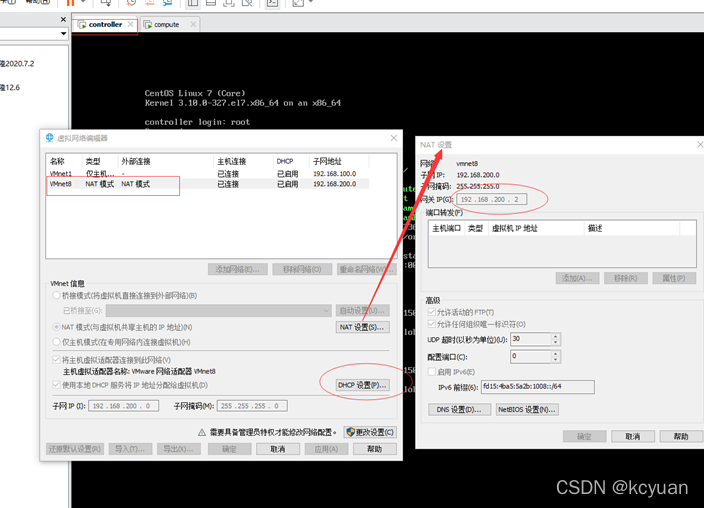The image size is (704, 508).
Task: Close the compute tab with its X
Action: [x=193, y=24]
